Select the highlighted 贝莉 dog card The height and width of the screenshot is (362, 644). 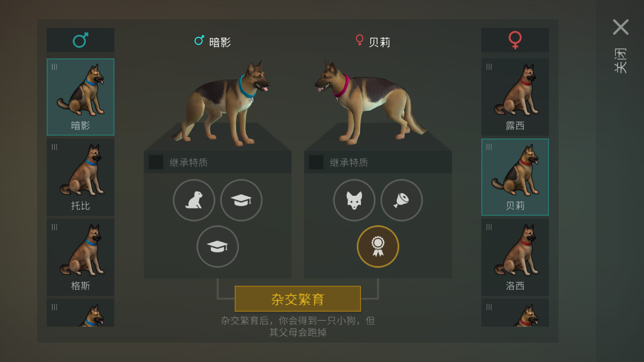pyautogui.click(x=515, y=177)
